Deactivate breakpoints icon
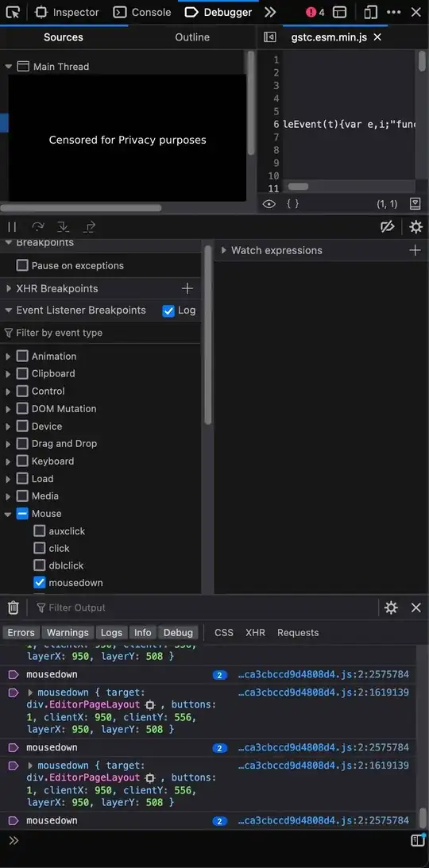This screenshot has width=429, height=868. (x=388, y=226)
